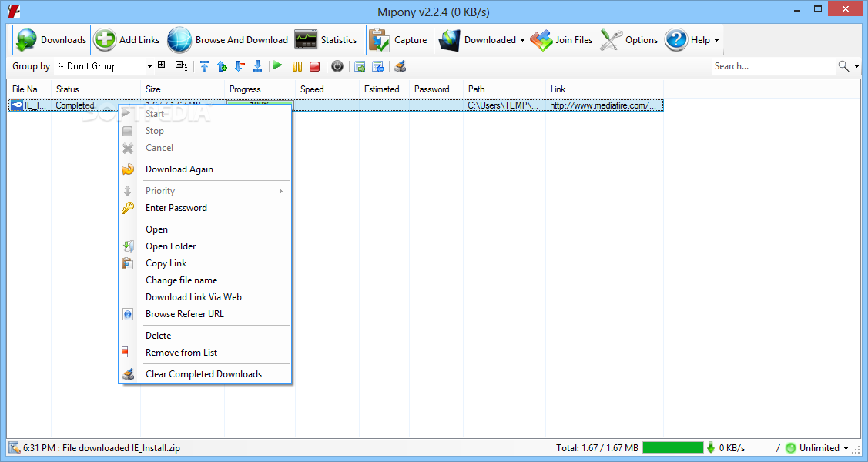This screenshot has height=462, width=868.
Task: Click the Completed status cell
Action: point(75,105)
